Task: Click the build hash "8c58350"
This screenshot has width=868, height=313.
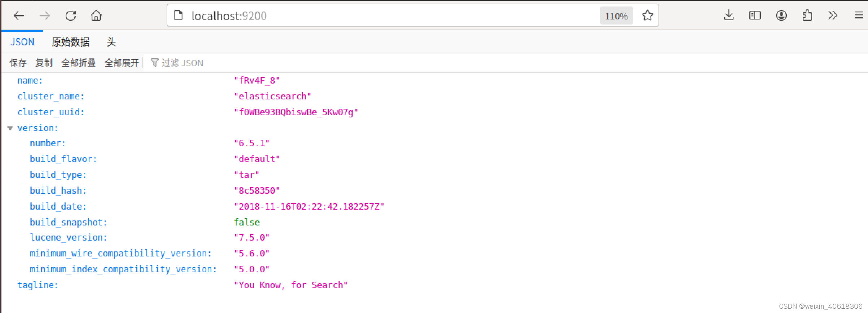Action: click(257, 191)
